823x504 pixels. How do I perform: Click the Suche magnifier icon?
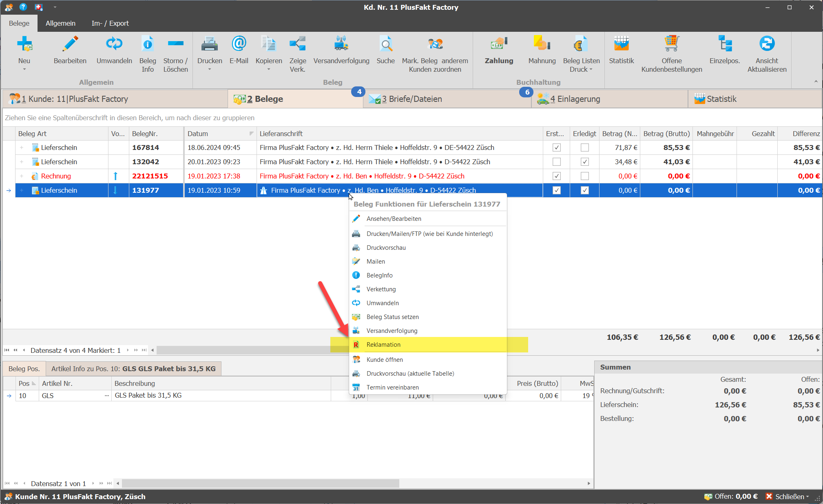click(x=386, y=44)
